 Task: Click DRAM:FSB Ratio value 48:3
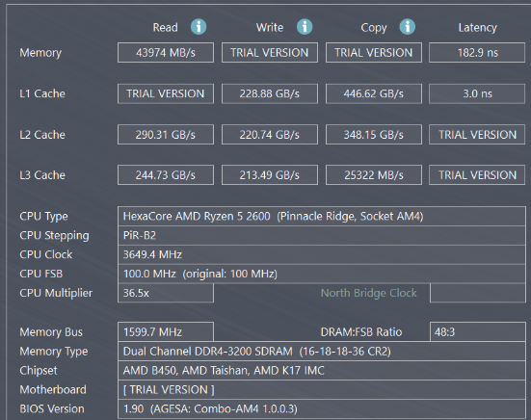(x=478, y=332)
